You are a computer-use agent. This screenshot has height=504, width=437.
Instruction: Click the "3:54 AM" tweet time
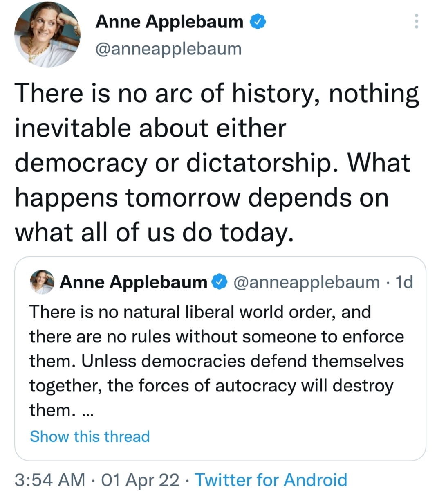pyautogui.click(x=50, y=480)
